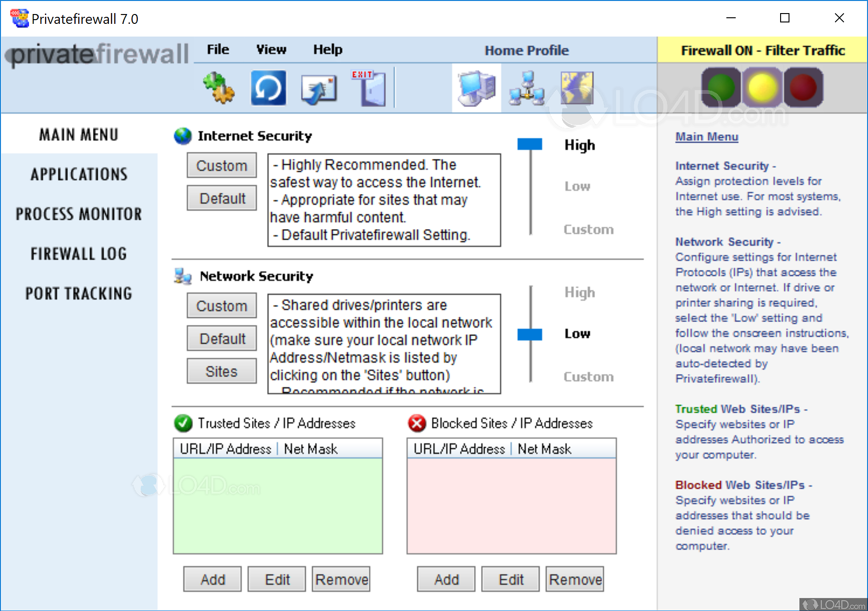Open the Firewall Log section
Image resolution: width=868 pixels, height=611 pixels.
[79, 253]
